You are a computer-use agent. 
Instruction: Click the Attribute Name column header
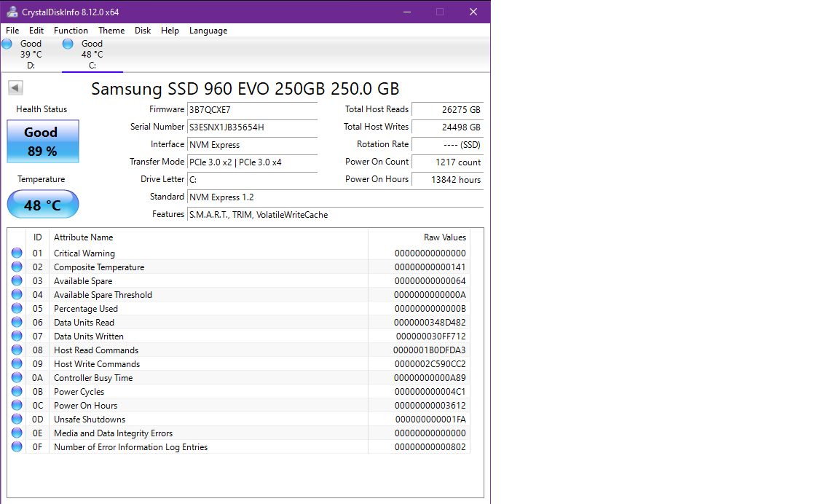click(x=209, y=237)
